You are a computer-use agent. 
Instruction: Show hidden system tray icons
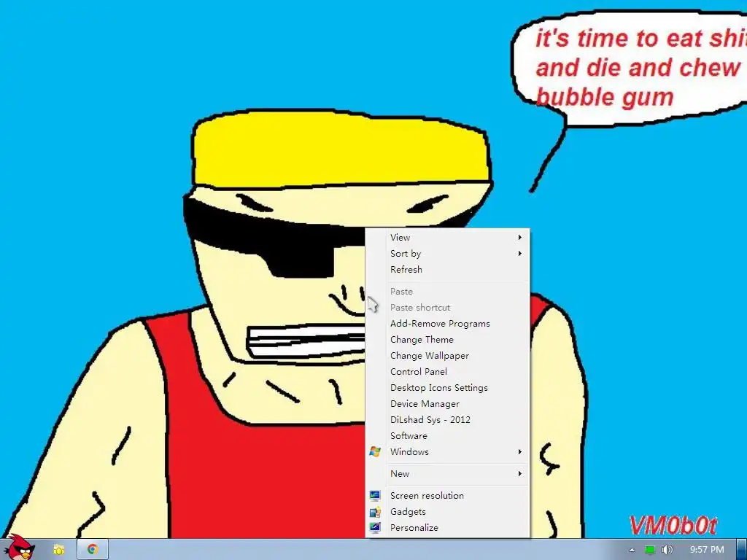pos(632,550)
